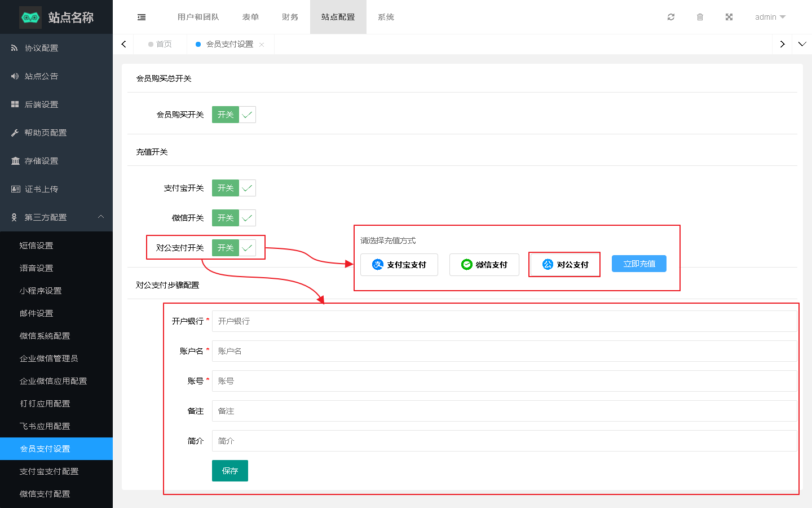
Task: Select 微信支付 payment option
Action: [x=484, y=265]
